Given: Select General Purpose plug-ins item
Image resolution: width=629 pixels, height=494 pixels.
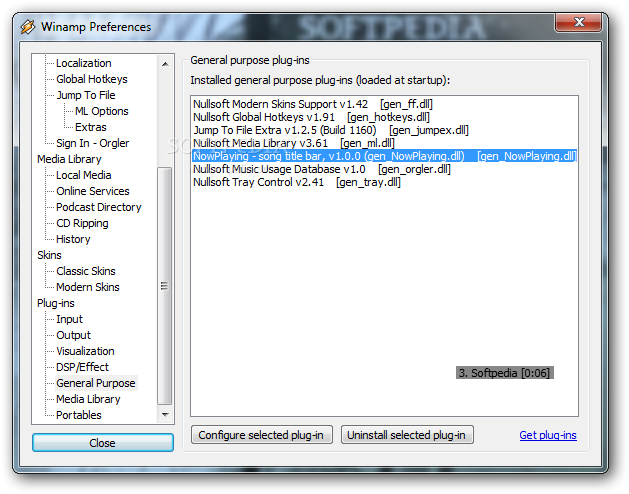Looking at the screenshot, I should point(95,383).
